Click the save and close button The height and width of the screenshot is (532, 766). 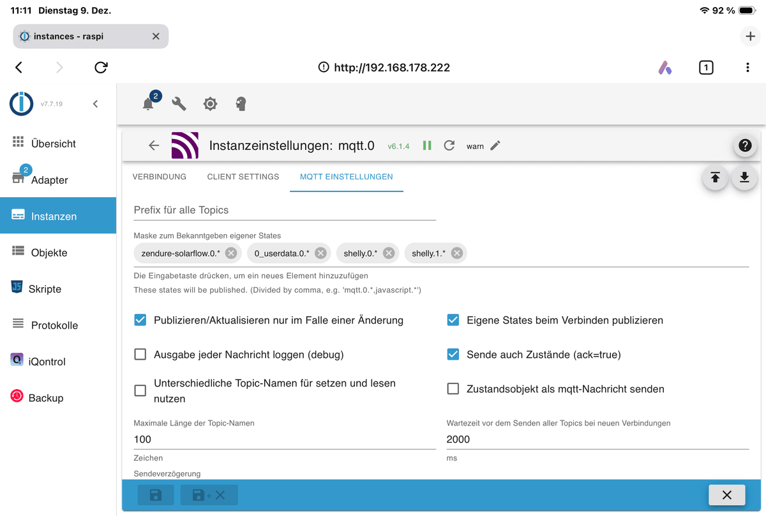(209, 495)
